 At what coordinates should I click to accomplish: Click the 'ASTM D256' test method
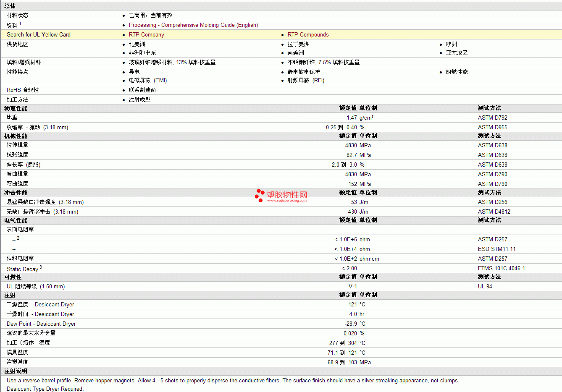tap(493, 202)
